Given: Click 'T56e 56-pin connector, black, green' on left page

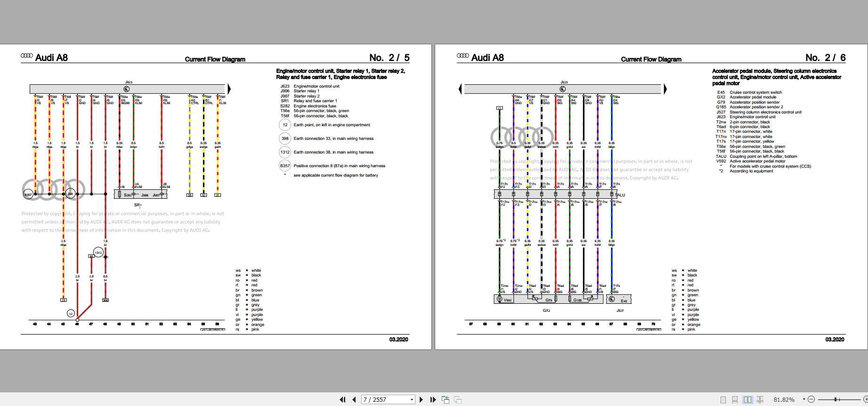Looking at the screenshot, I should click(315, 111).
